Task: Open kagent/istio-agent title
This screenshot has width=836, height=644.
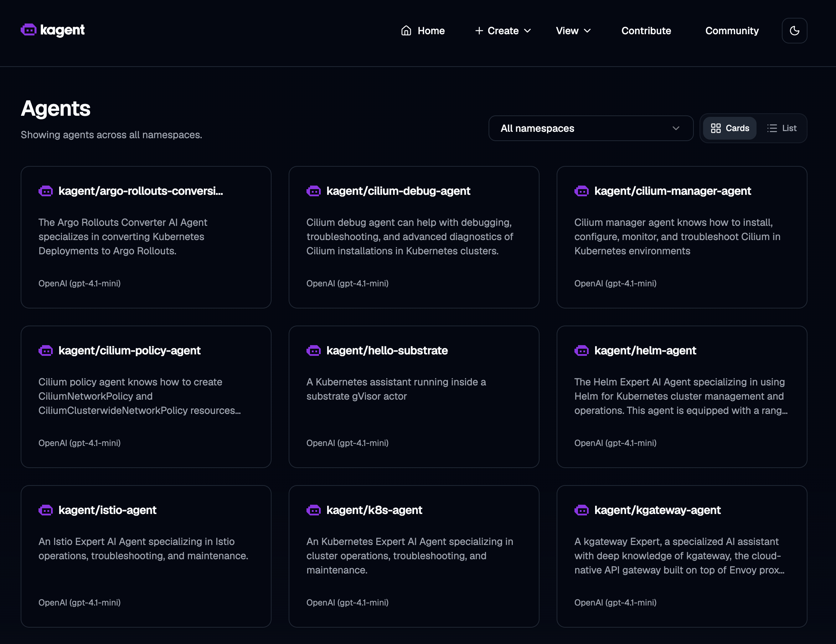Action: click(x=108, y=510)
